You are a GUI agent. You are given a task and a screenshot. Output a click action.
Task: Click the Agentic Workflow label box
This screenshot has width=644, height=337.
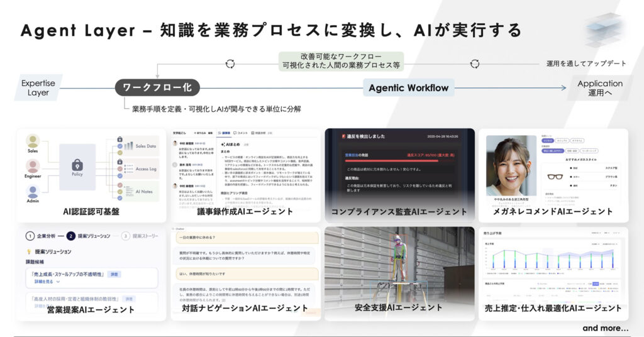coord(409,87)
